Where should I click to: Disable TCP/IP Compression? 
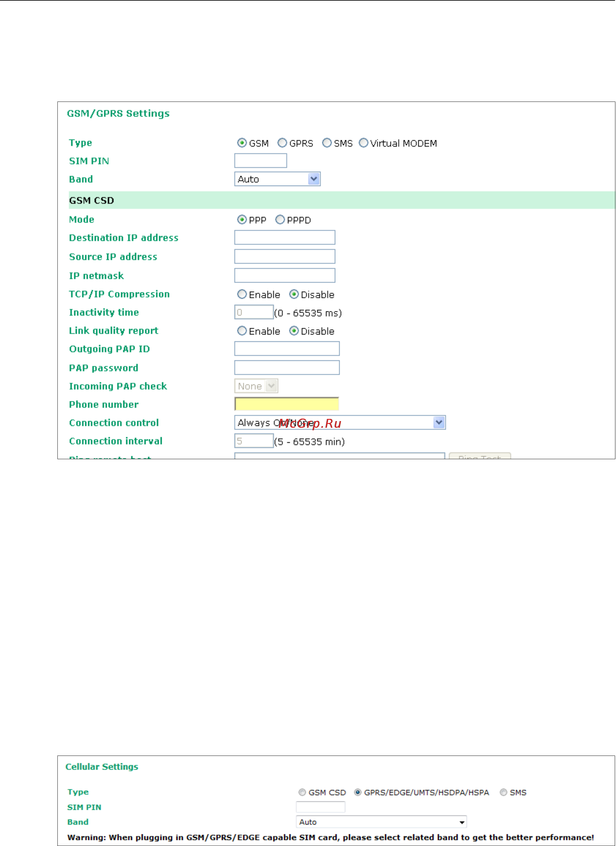click(x=294, y=294)
